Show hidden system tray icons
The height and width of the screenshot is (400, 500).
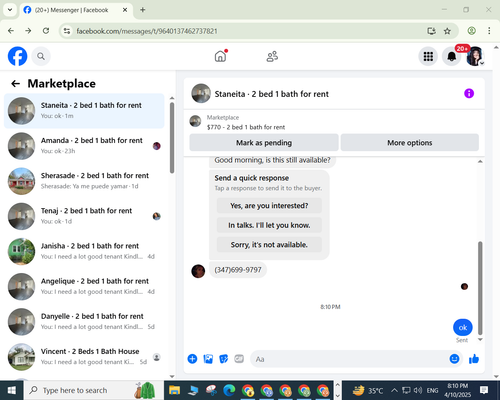[394, 390]
